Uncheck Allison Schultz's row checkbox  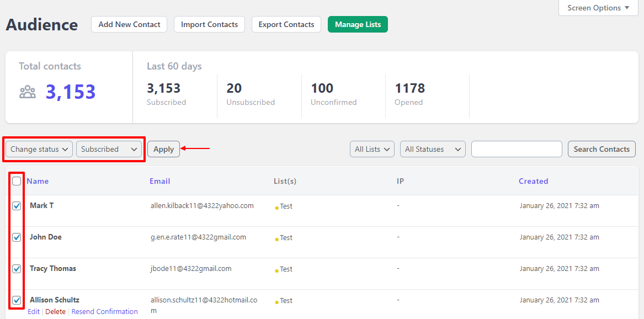coord(17,300)
